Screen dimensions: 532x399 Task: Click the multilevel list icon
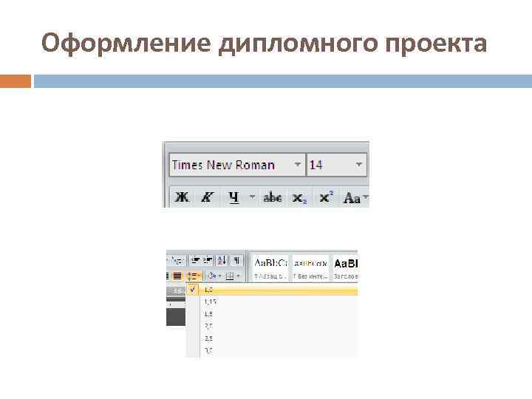tap(177, 261)
